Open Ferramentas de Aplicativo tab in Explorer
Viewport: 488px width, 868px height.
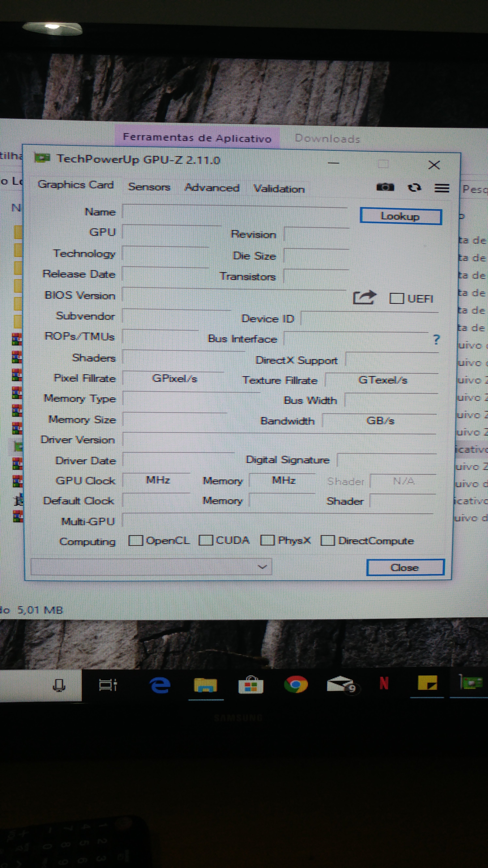(x=197, y=137)
